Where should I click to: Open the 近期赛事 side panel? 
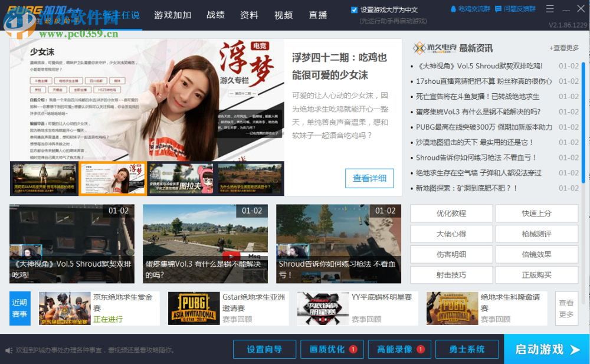tap(19, 307)
